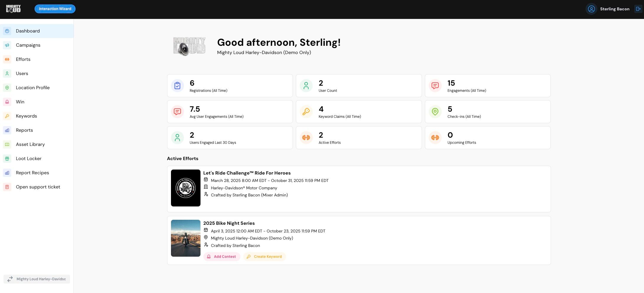Click the Efforts sidebar icon
644x293 pixels.
pyautogui.click(x=7, y=59)
